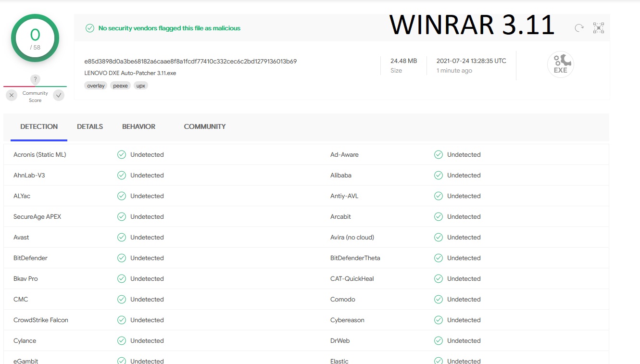Click the check icon in the CAT-QuickHeal row
Viewport: 640px width, 364px height.
click(439, 279)
